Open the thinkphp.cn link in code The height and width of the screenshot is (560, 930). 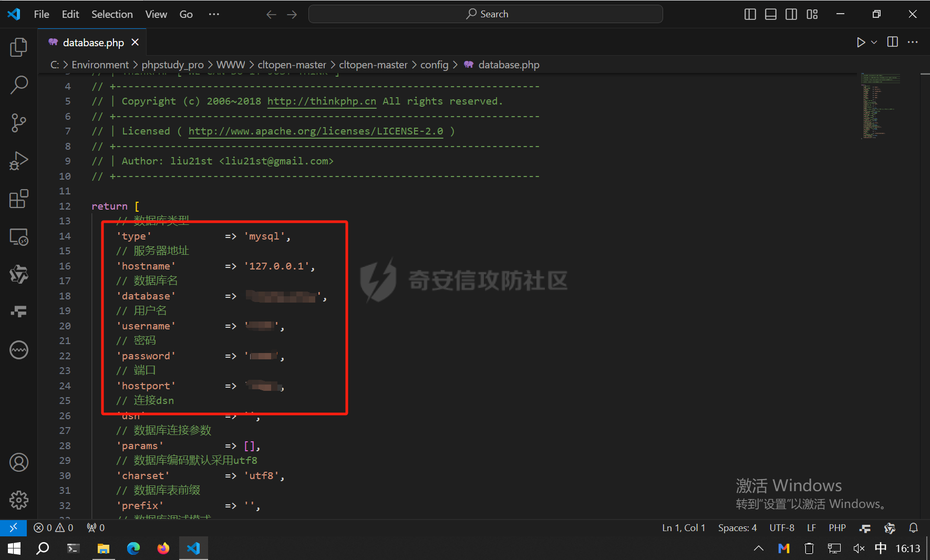322,101
